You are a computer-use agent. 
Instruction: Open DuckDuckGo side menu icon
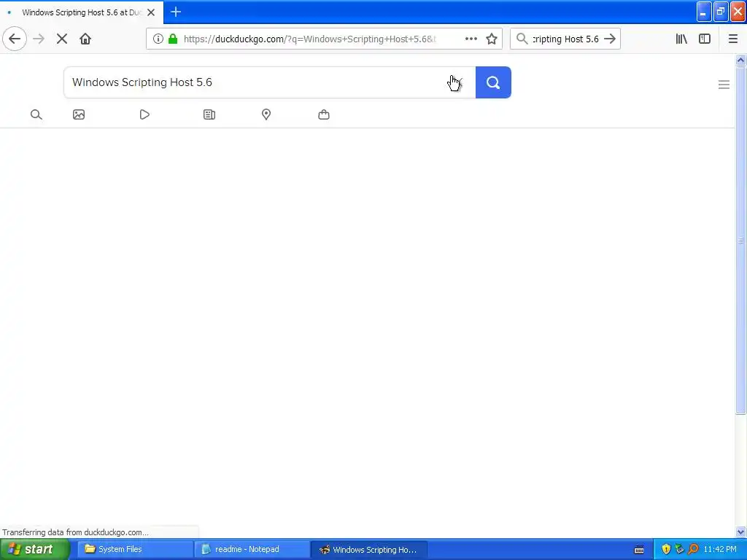click(724, 85)
